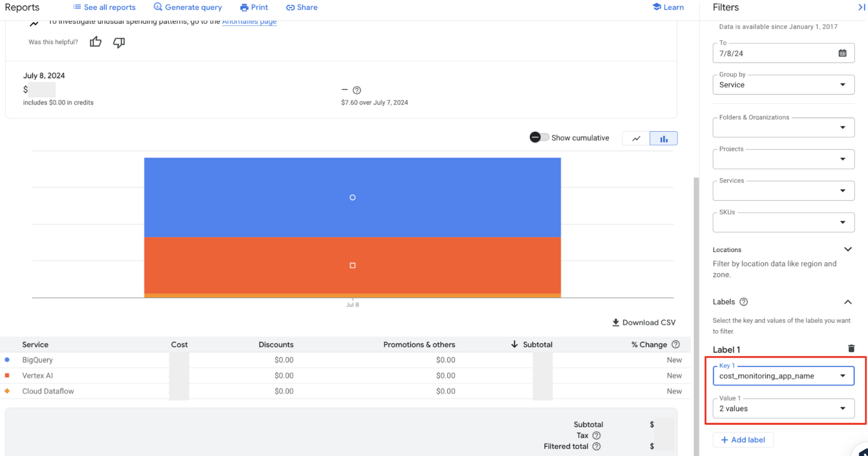Sort table by Discounts column header
Screen dimensions: 868x456
click(x=276, y=344)
